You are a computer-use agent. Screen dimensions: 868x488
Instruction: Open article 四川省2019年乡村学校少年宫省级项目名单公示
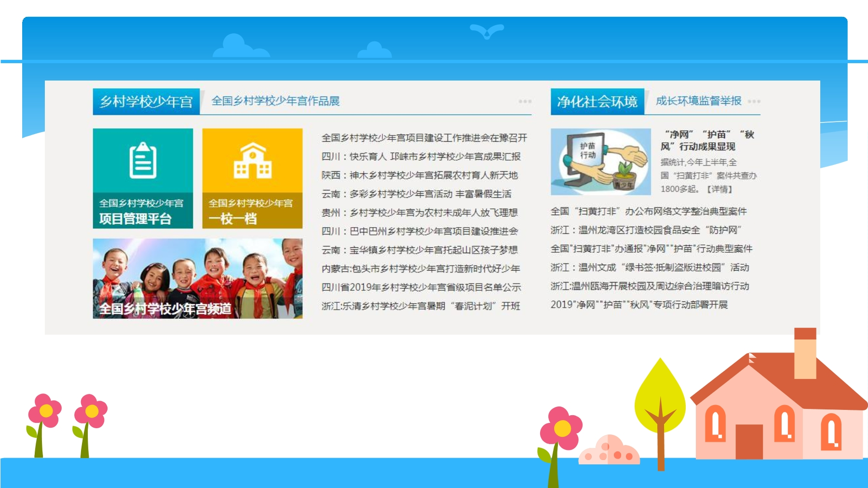click(x=421, y=287)
